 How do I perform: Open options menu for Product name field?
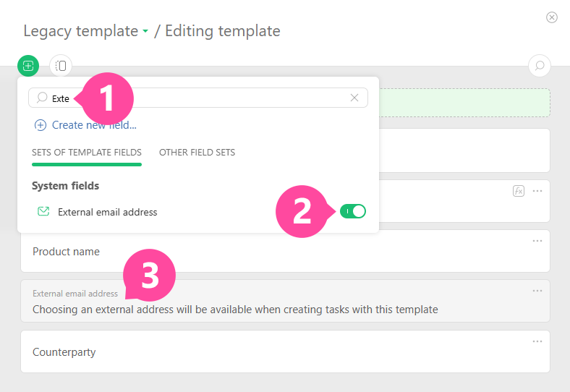[537, 241]
